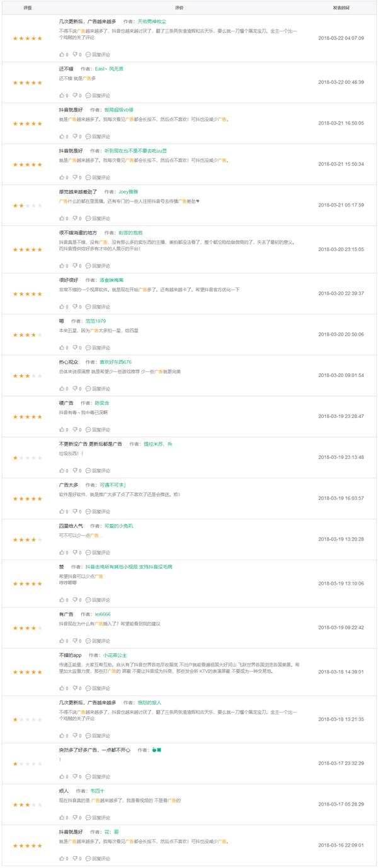The height and width of the screenshot is (868, 378).
Task: Click the 评级 column header
Action: point(28,8)
